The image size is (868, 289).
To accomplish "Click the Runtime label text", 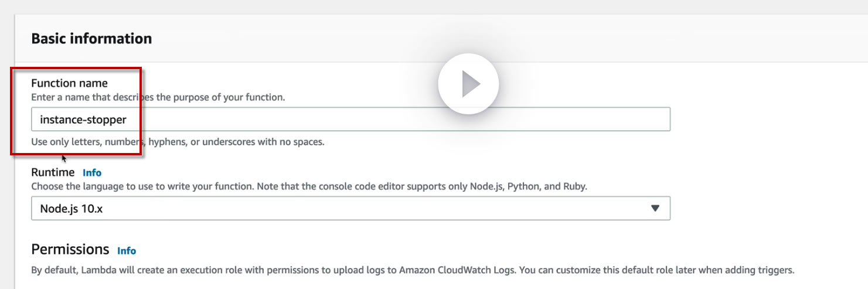I will click(x=53, y=172).
